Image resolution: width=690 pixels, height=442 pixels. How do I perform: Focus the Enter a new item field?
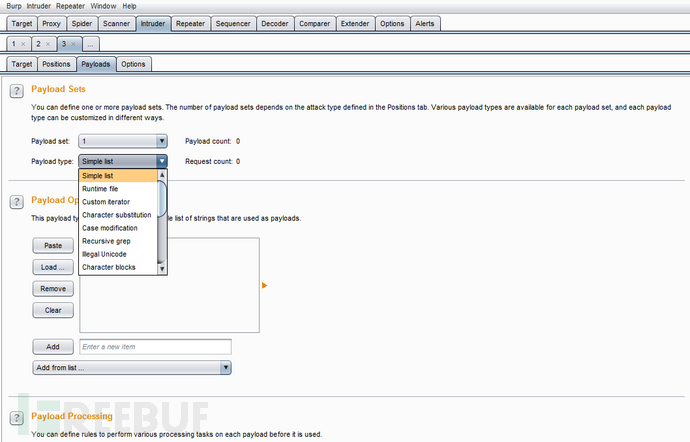tap(155, 347)
